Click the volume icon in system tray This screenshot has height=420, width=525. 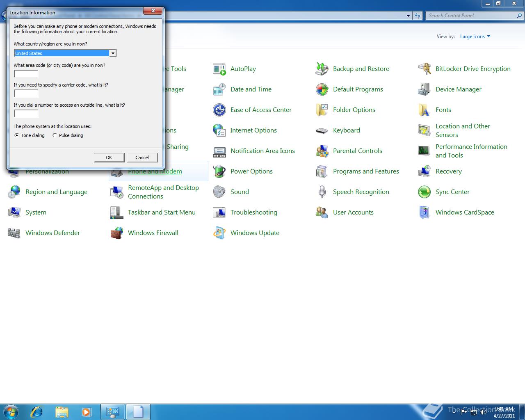[x=484, y=412]
